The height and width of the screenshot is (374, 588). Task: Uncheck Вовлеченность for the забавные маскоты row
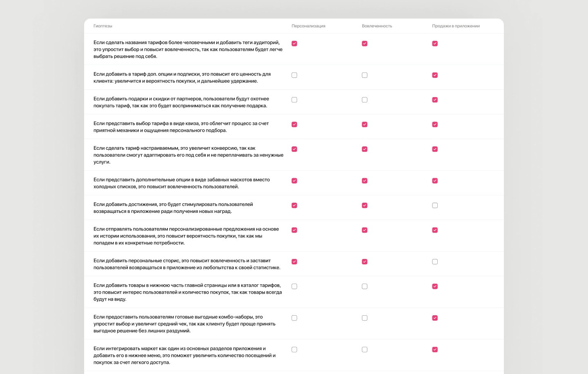(x=365, y=181)
